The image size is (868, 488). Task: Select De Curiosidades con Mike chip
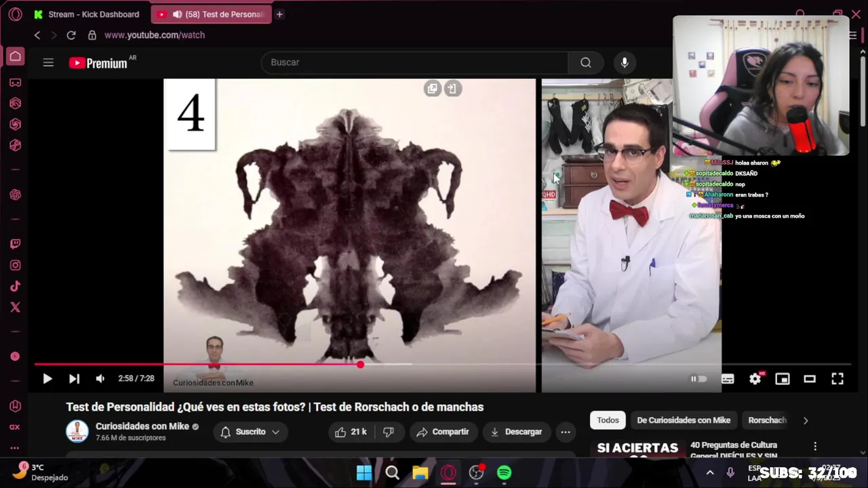point(684,420)
